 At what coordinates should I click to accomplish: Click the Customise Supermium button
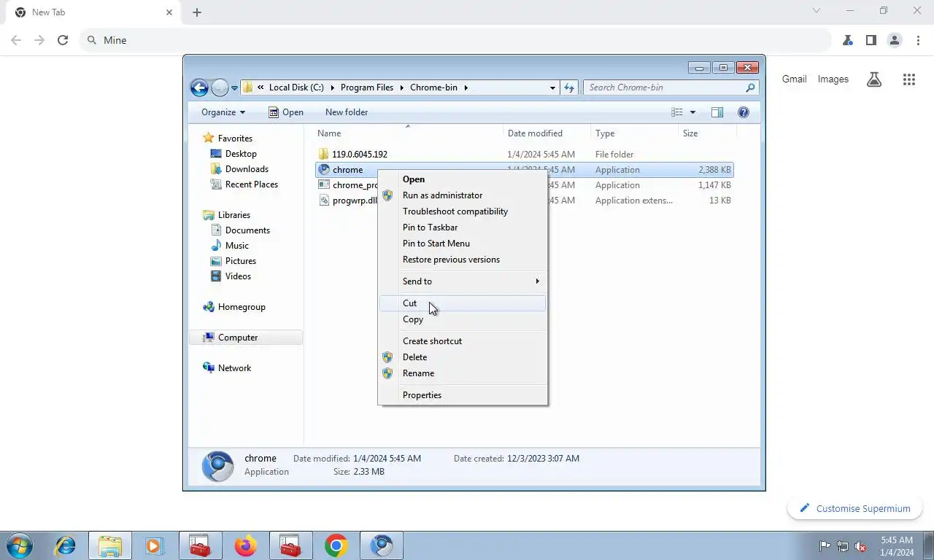pos(855,508)
